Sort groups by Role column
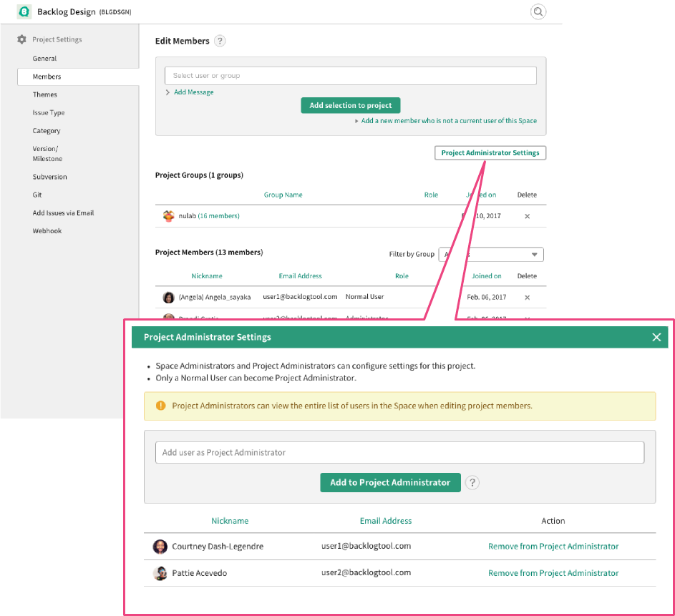 [431, 195]
